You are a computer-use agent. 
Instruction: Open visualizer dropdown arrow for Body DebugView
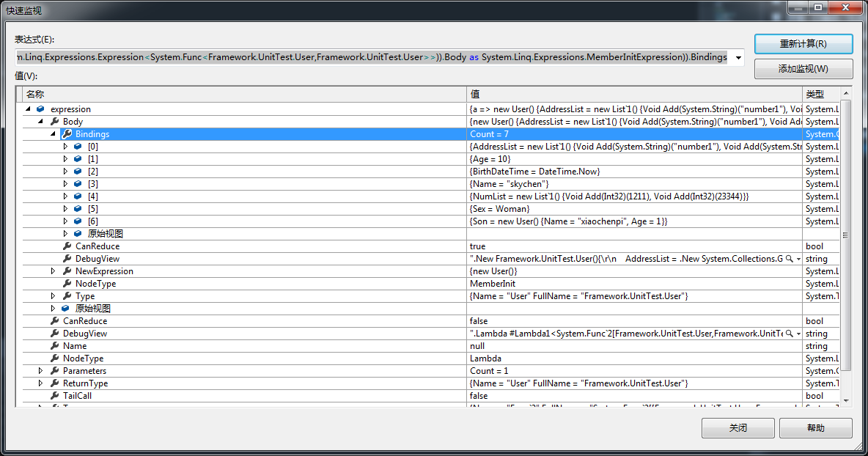798,259
